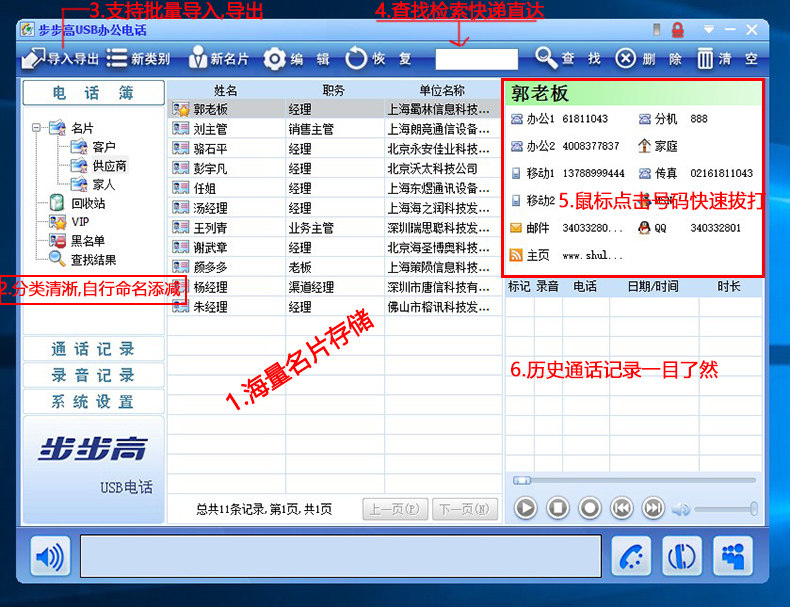Stop recording playback
Screen dimensions: 790x607
(x=558, y=508)
